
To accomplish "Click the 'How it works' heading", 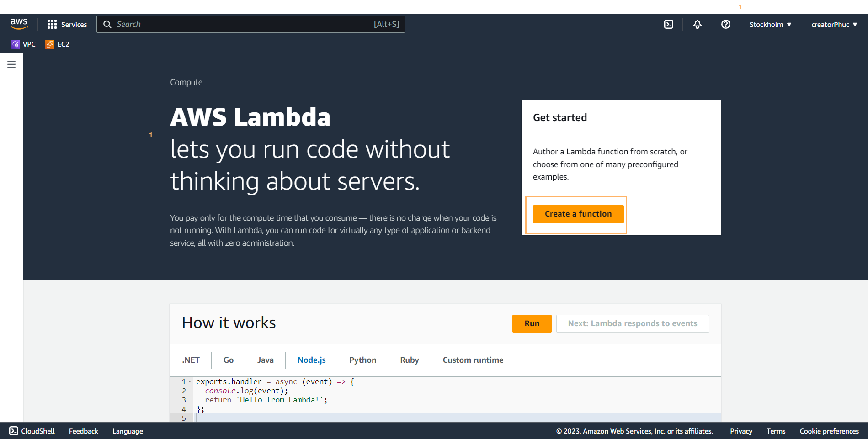I will click(x=229, y=323).
